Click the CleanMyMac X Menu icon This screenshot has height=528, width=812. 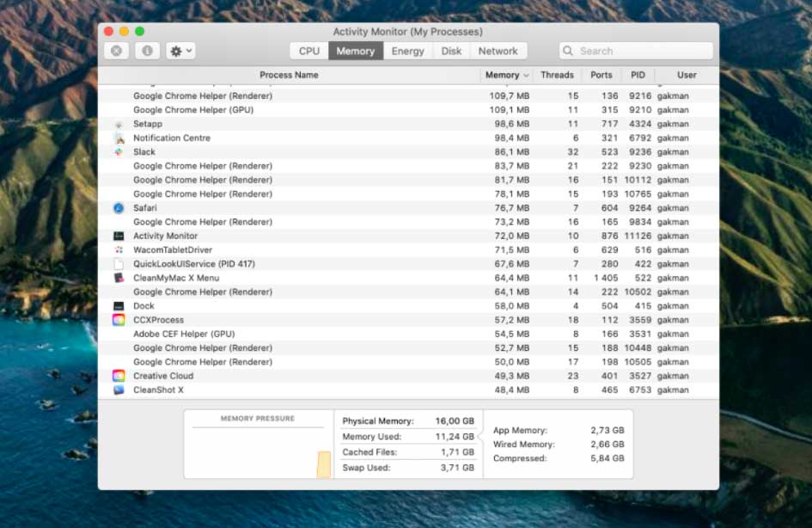click(x=119, y=278)
